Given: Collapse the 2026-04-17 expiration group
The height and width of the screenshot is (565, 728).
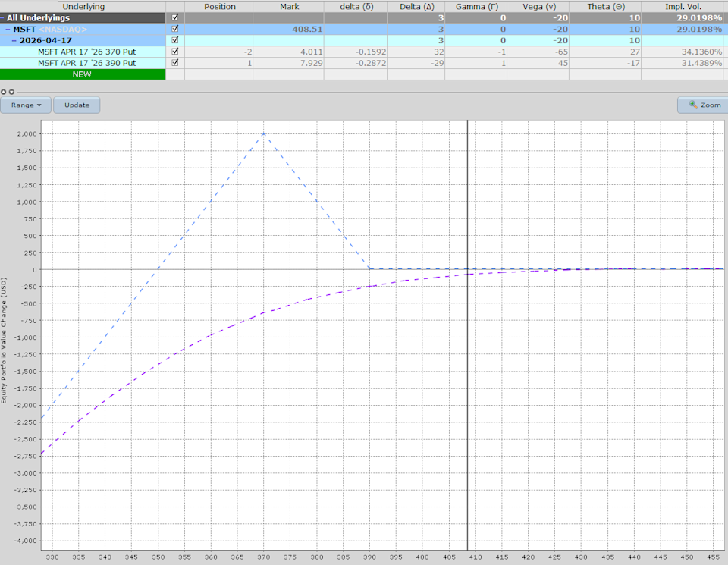Looking at the screenshot, I should pos(14,40).
